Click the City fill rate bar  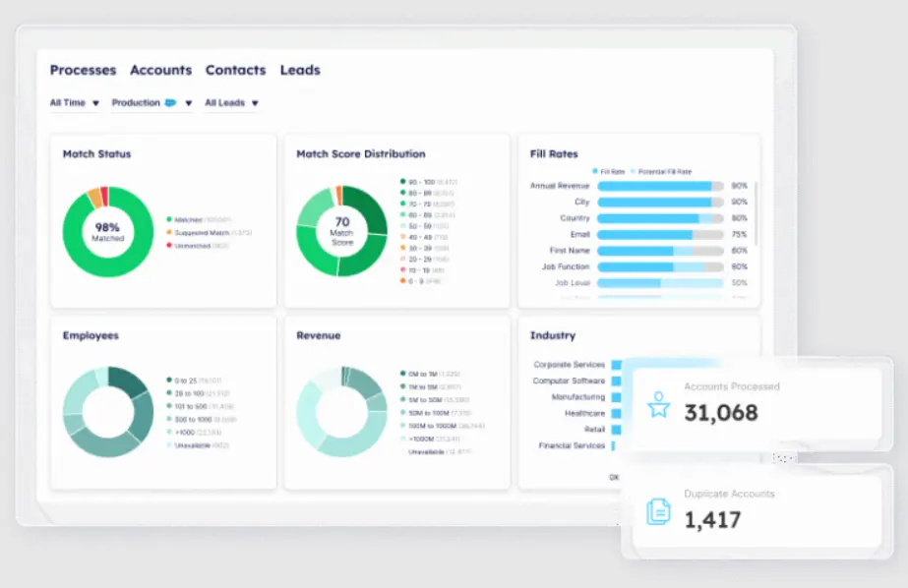(660, 202)
